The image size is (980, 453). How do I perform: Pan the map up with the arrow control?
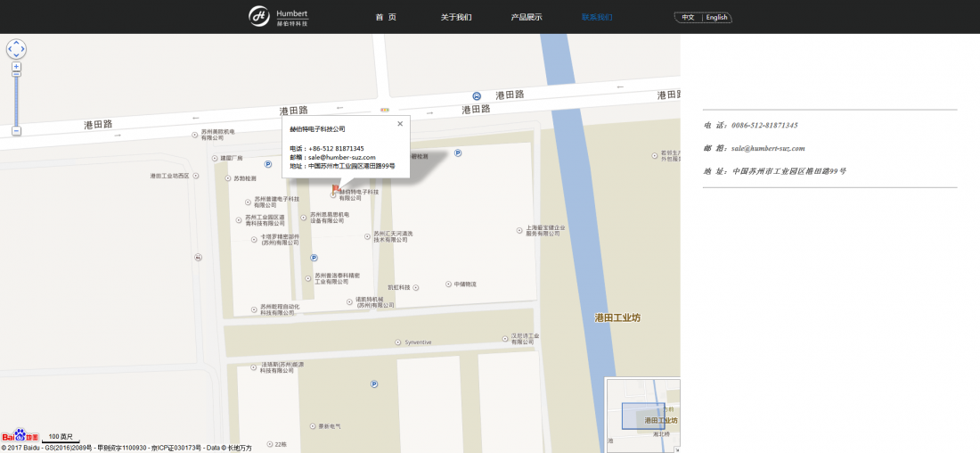16,43
